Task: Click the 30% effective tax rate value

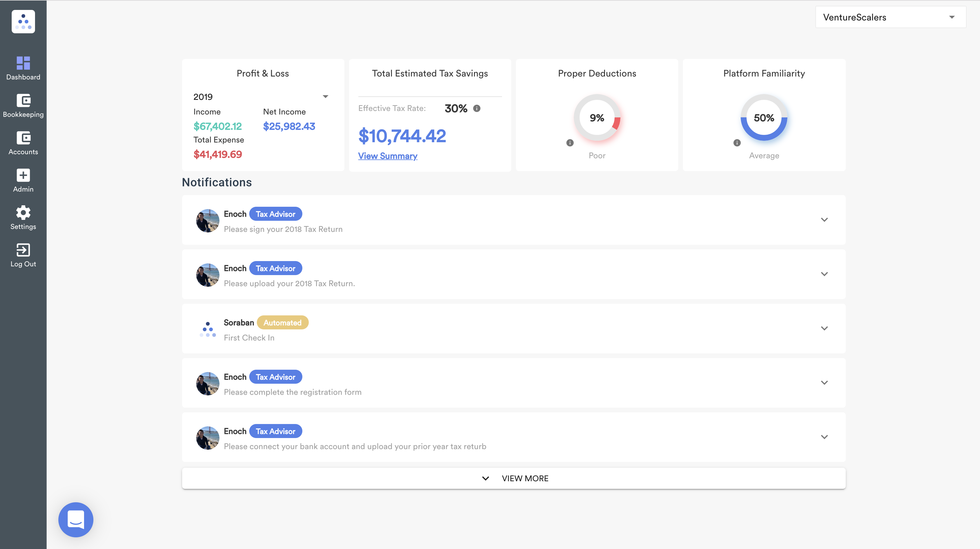Action: click(x=456, y=109)
